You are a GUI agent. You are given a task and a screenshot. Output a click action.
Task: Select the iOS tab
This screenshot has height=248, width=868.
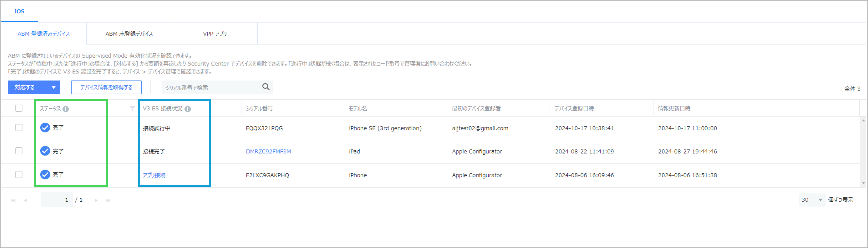pos(20,11)
